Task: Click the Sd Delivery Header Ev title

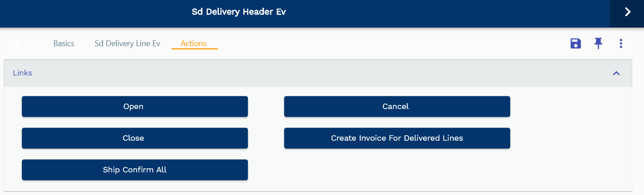Action: coord(239,12)
